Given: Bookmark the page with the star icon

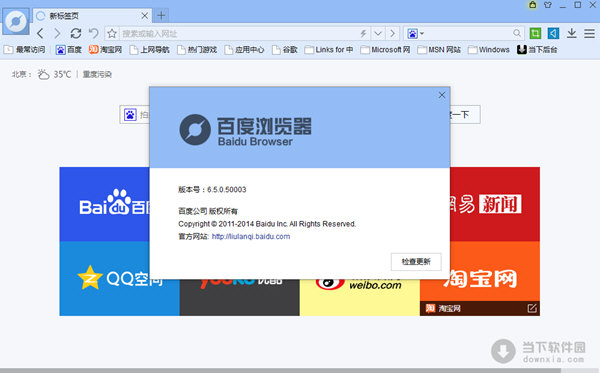Looking at the screenshot, I should (112, 34).
